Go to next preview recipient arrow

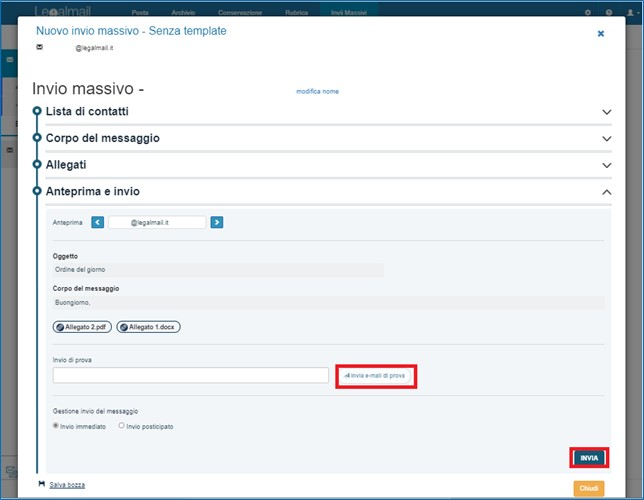pyautogui.click(x=217, y=222)
